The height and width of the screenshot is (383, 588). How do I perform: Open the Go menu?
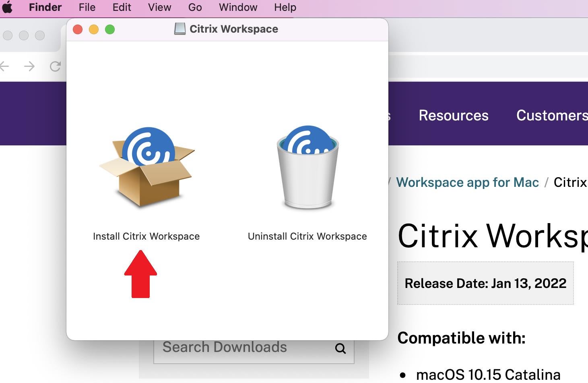point(195,7)
